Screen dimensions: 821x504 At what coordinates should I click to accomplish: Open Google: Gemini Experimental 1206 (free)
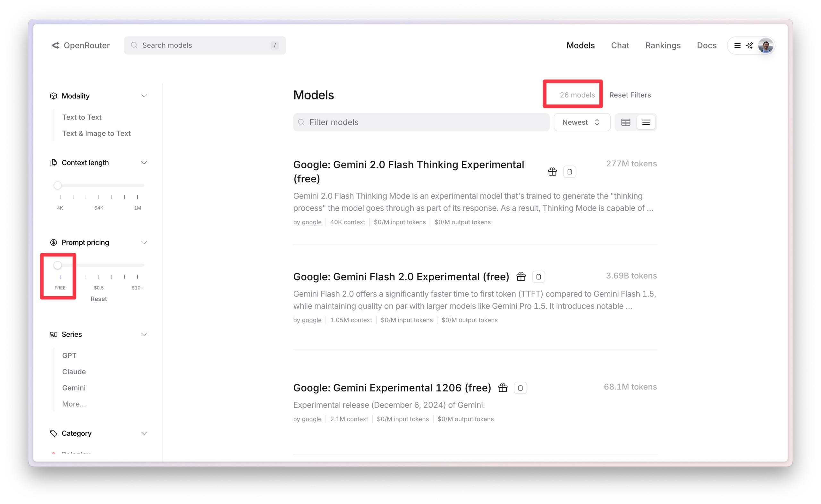point(392,388)
